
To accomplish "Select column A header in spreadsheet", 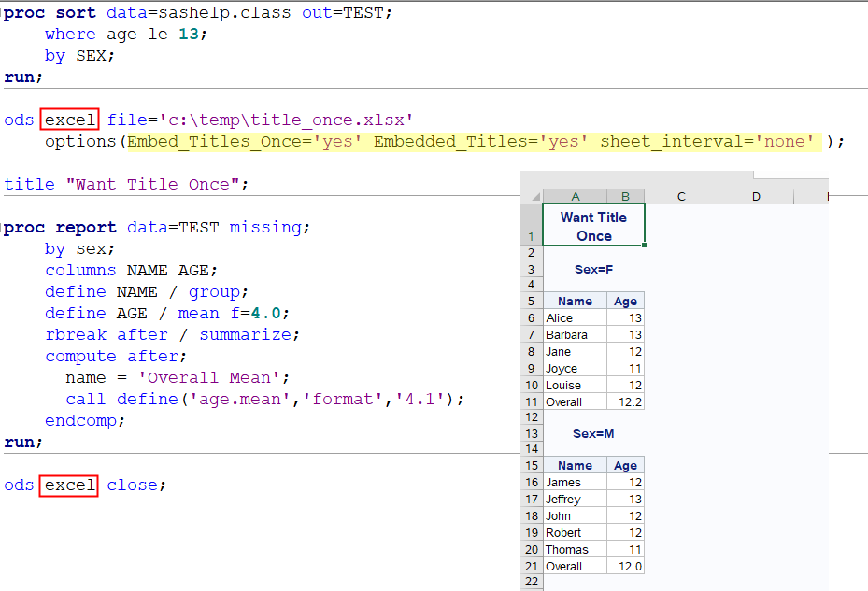I will click(575, 196).
